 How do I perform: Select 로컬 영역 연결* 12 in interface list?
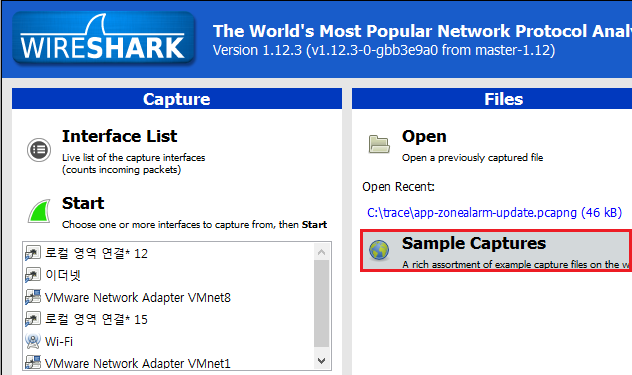[x=96, y=253]
